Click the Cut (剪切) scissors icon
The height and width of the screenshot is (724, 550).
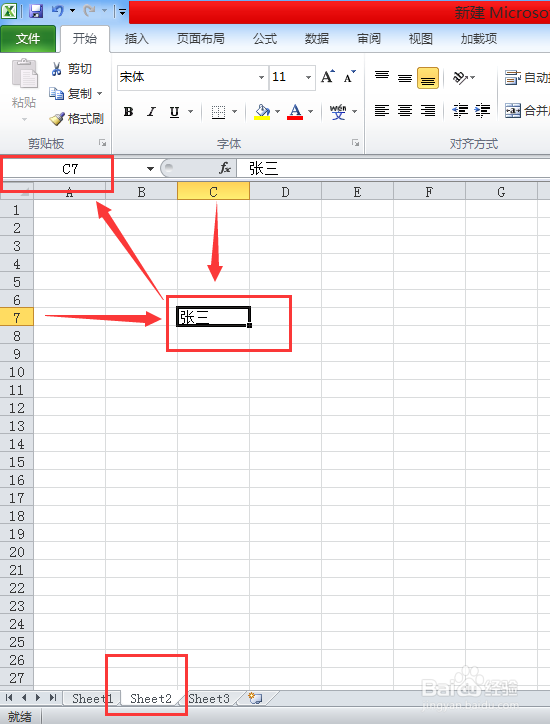click(x=56, y=69)
